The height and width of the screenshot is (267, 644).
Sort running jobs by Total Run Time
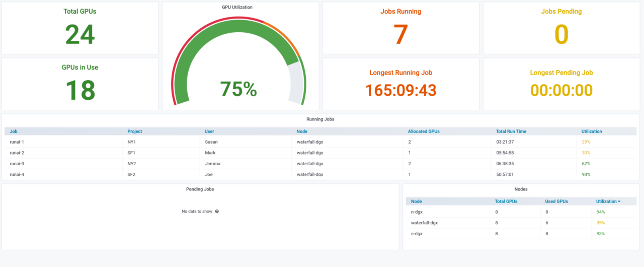(511, 131)
